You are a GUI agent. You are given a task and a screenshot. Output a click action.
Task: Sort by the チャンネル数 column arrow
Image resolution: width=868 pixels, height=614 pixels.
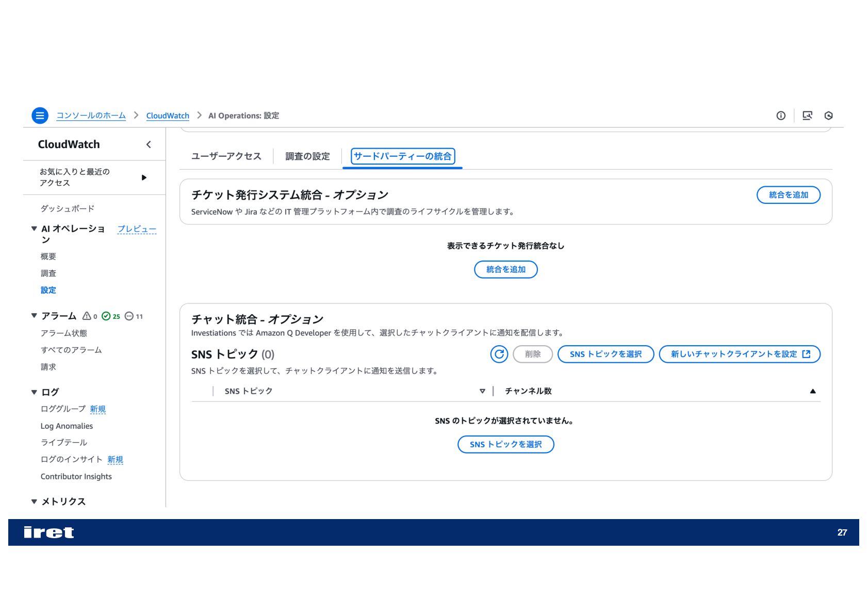[813, 391]
